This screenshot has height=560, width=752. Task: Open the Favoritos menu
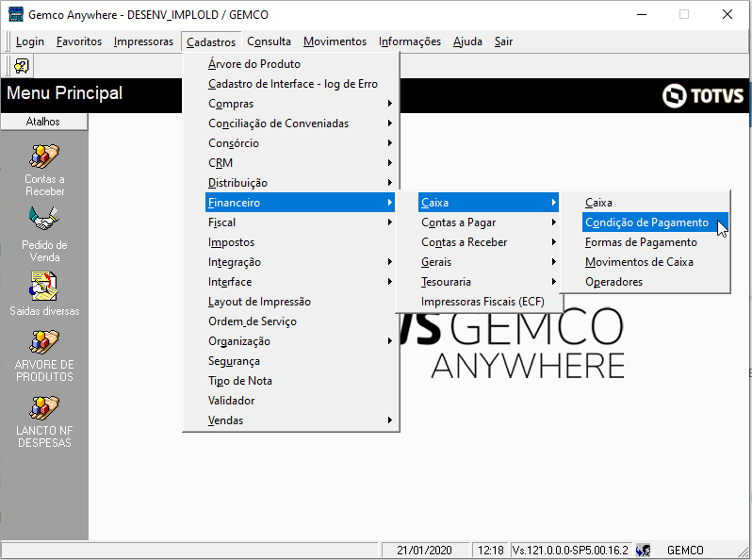click(x=79, y=41)
